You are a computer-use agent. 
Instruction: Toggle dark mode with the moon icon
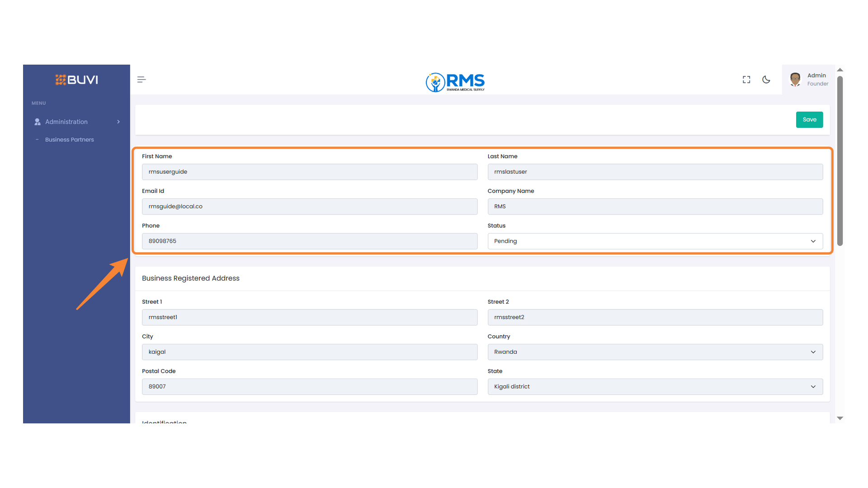click(766, 79)
